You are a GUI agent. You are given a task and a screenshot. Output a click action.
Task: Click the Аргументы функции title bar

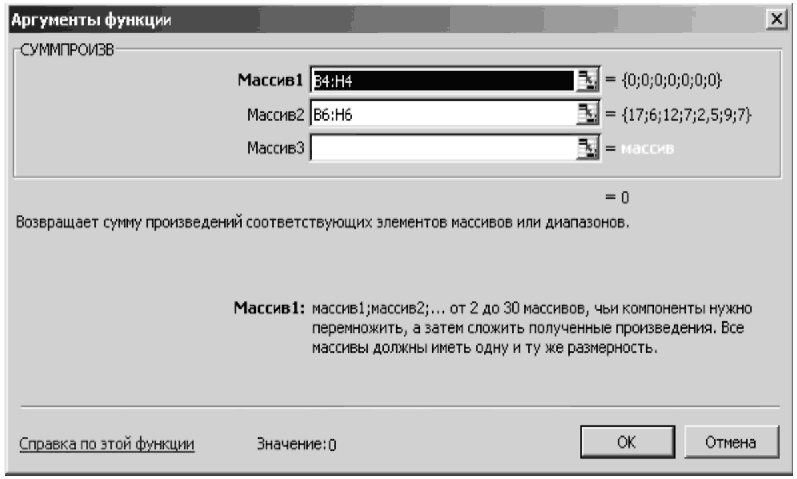tap(386, 19)
